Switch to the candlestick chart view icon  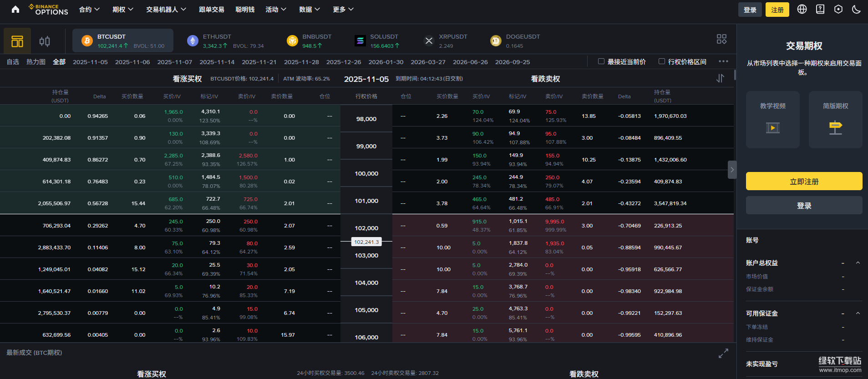tap(45, 41)
